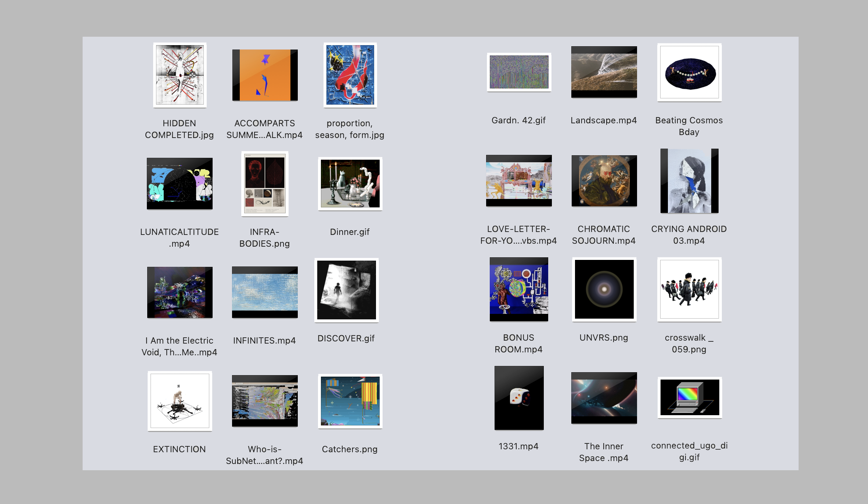Click the connected_ugo_digi.gif file name

(689, 452)
